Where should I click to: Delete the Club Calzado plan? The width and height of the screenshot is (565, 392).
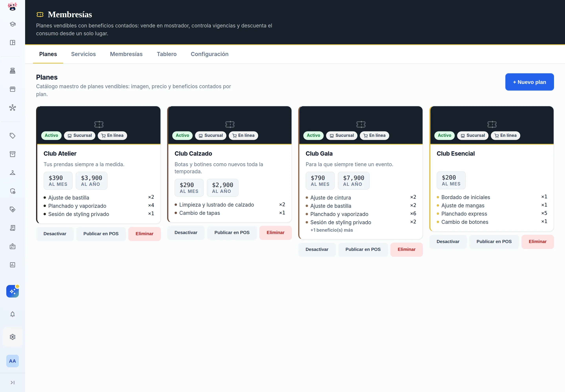[x=276, y=233]
